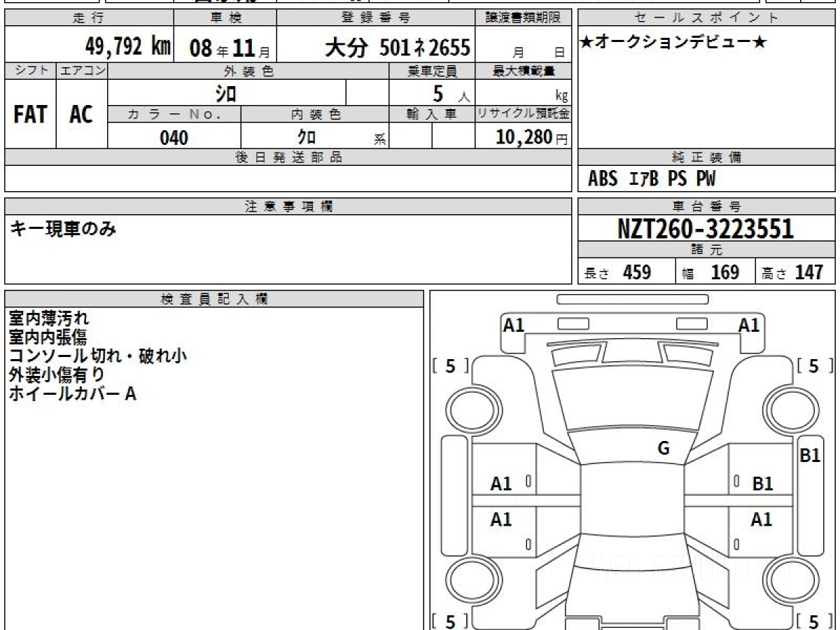The height and width of the screenshot is (630, 840).
Task: Select the width value 幅 169
Action: [710, 272]
